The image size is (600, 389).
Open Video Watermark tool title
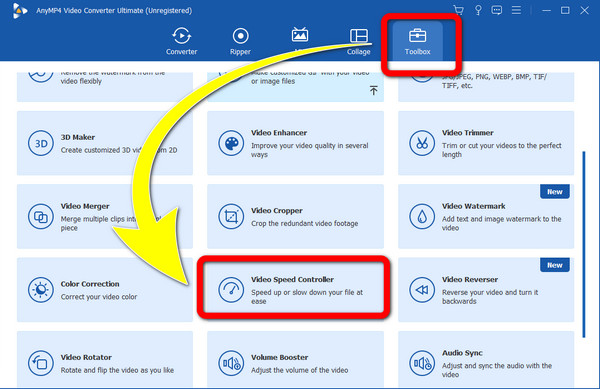474,206
